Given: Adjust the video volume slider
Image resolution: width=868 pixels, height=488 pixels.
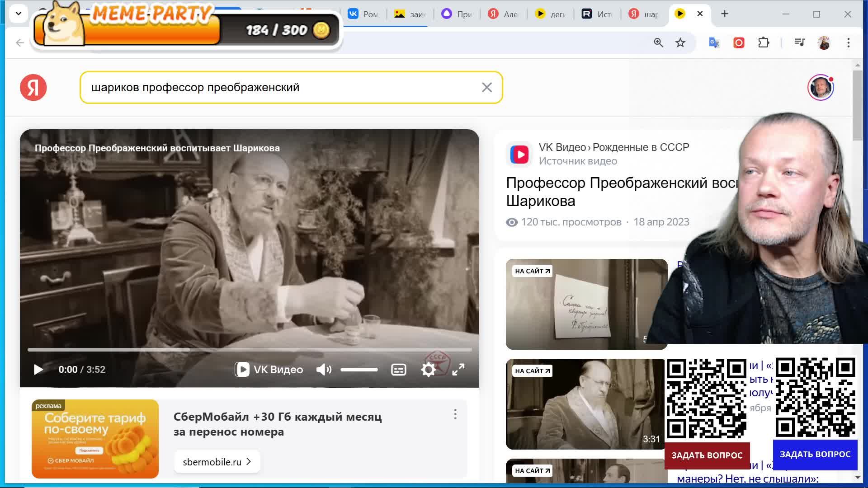Looking at the screenshot, I should [359, 369].
